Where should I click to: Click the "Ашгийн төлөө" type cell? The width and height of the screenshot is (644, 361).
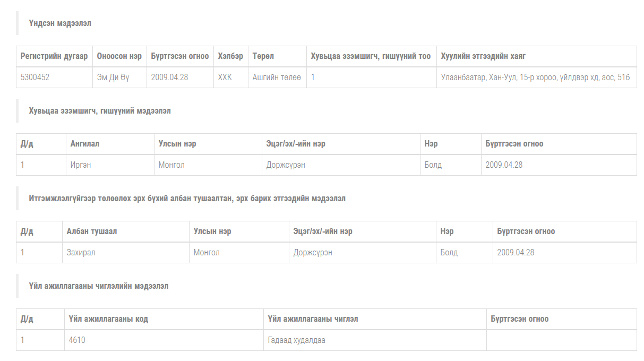click(277, 78)
